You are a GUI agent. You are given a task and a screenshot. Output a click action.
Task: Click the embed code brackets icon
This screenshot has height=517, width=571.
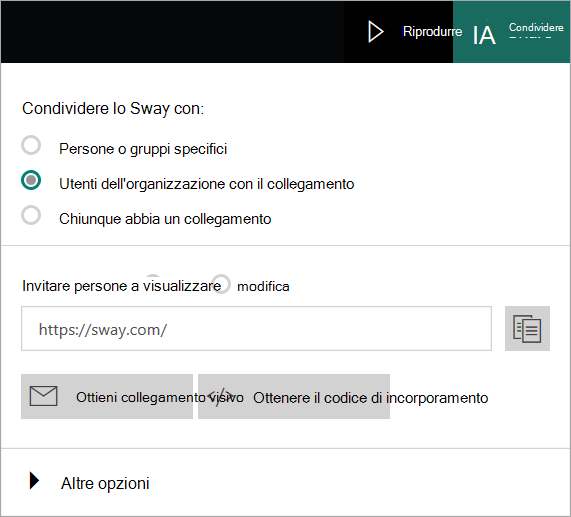(x=220, y=396)
